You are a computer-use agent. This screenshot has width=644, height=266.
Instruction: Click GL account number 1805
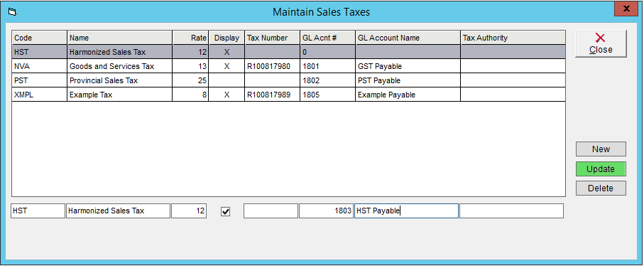click(328, 95)
